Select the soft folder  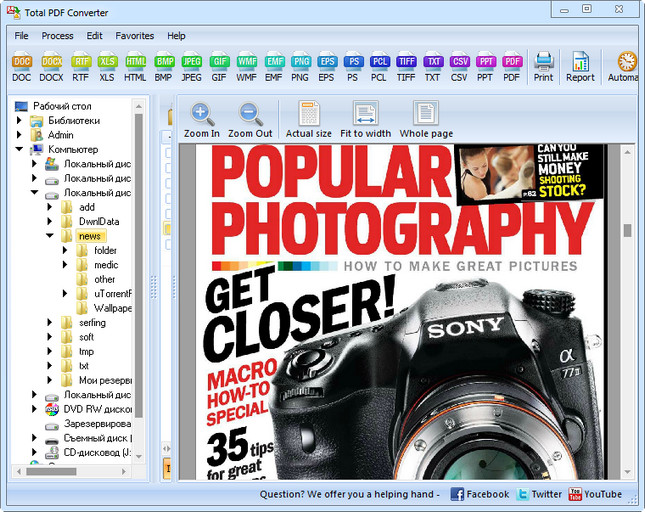(86, 337)
